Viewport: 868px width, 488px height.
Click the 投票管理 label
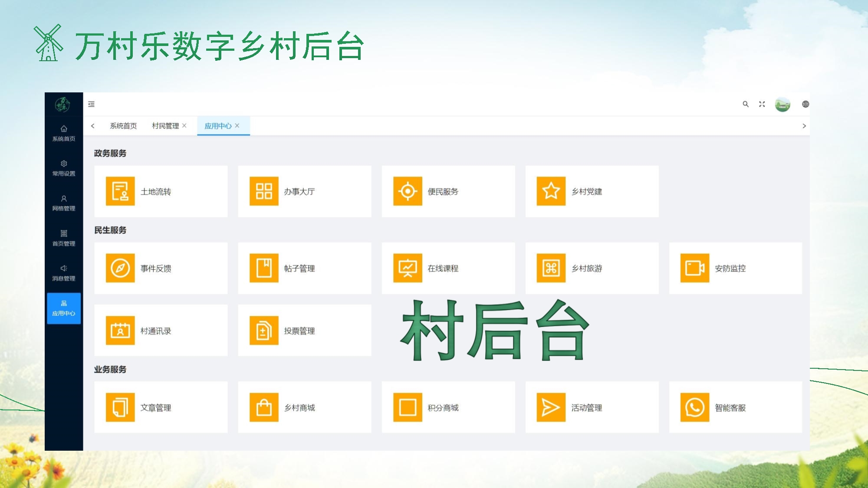[x=299, y=331]
